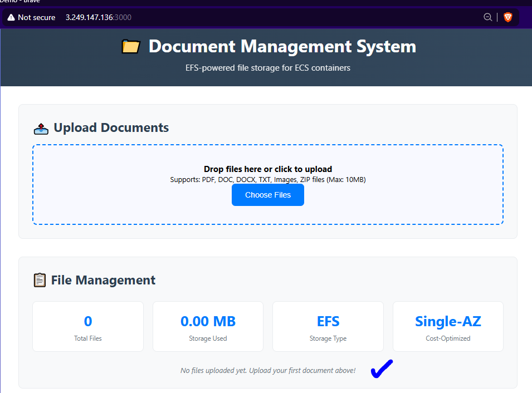Image resolution: width=532 pixels, height=393 pixels.
Task: Click the 'EFS-powered file storage' subtitle
Action: 268,68
